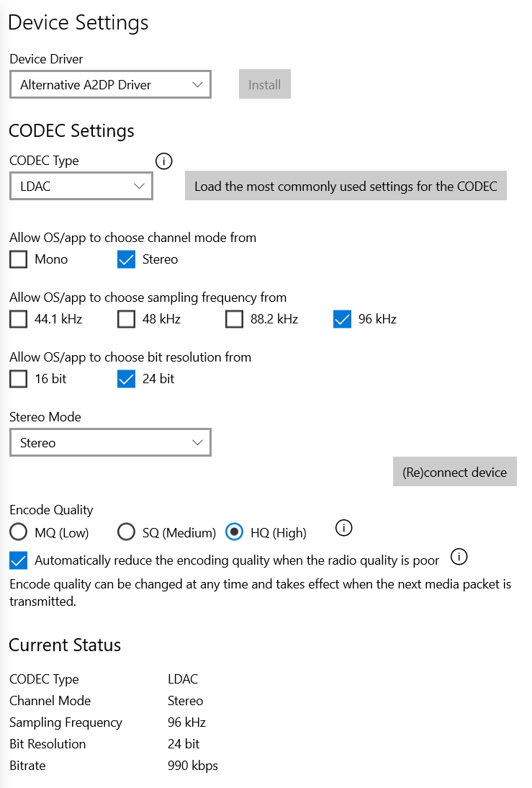Uncheck the 96 kHz sampling frequency

(343, 319)
